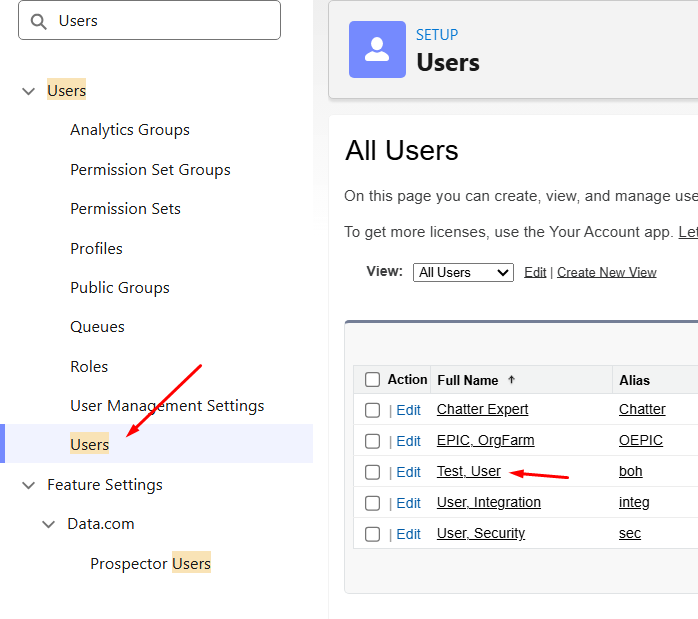Open User, Integration full name link
Screen dimensions: 698x619
tap(488, 503)
